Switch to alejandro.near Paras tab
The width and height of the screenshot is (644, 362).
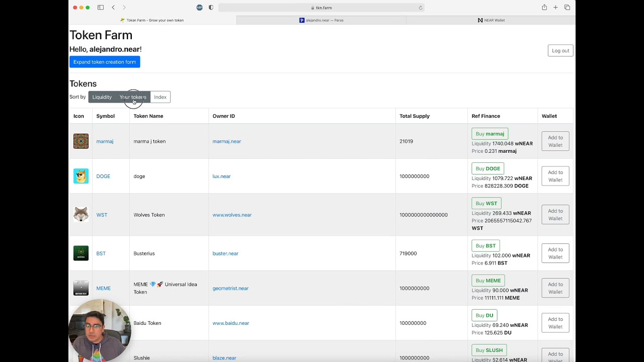321,20
